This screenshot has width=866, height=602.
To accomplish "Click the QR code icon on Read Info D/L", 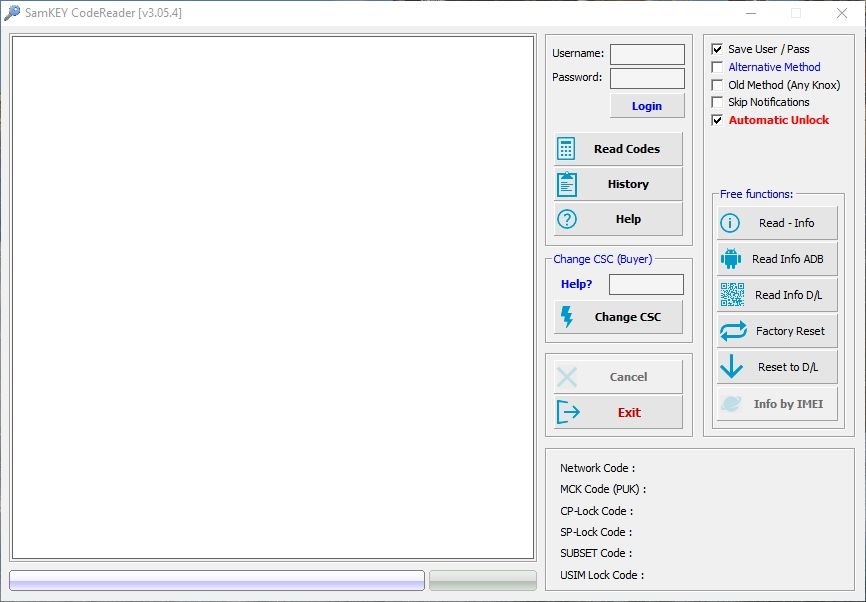I will coord(732,294).
